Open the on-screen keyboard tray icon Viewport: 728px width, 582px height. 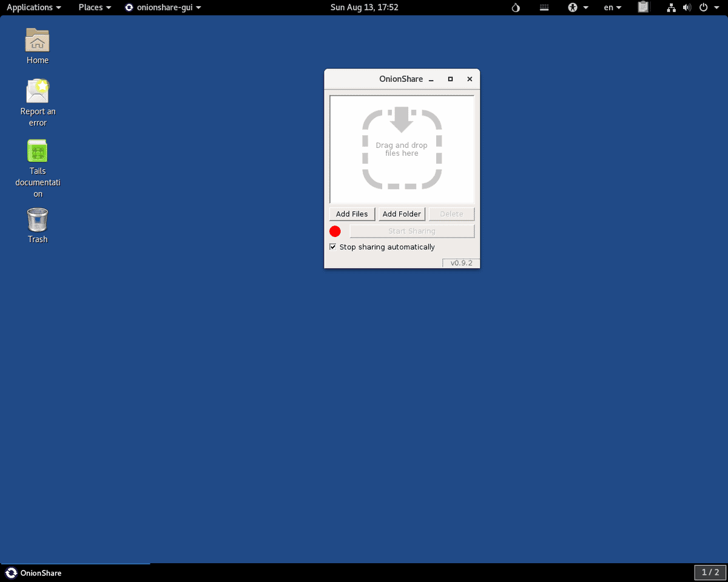(x=544, y=8)
